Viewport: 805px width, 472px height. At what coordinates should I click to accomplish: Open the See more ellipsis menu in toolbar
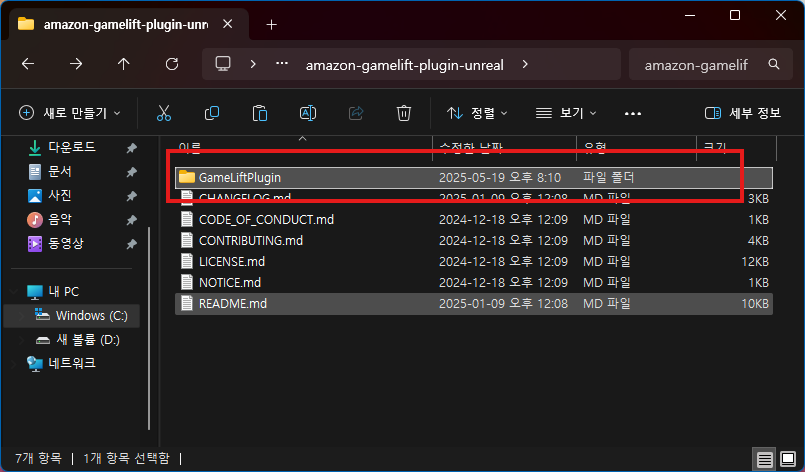click(632, 114)
